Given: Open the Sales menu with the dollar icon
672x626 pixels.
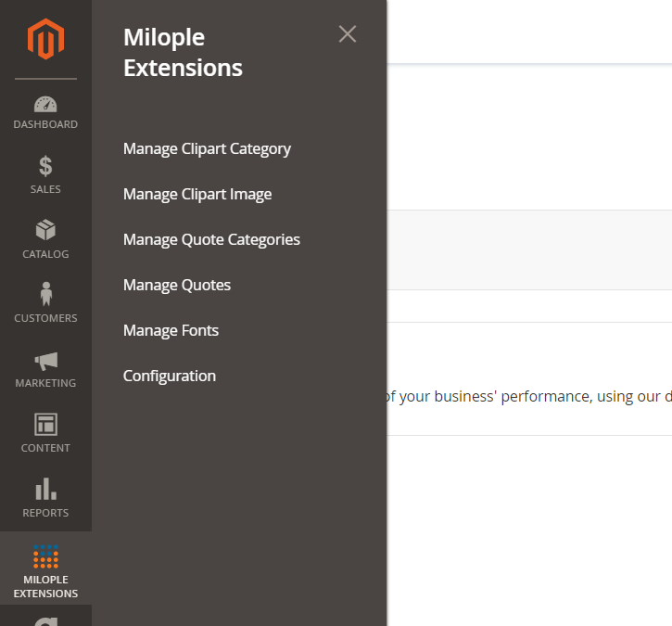Looking at the screenshot, I should click(45, 175).
